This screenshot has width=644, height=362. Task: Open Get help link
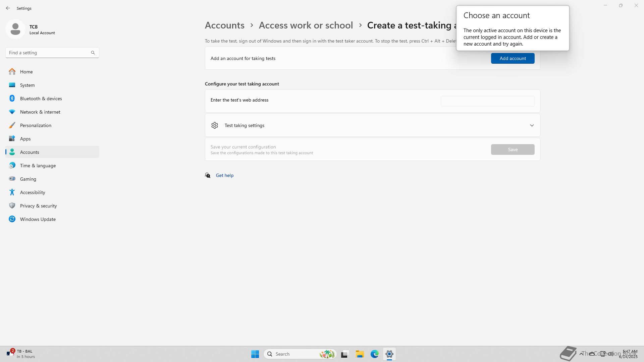pos(224,175)
